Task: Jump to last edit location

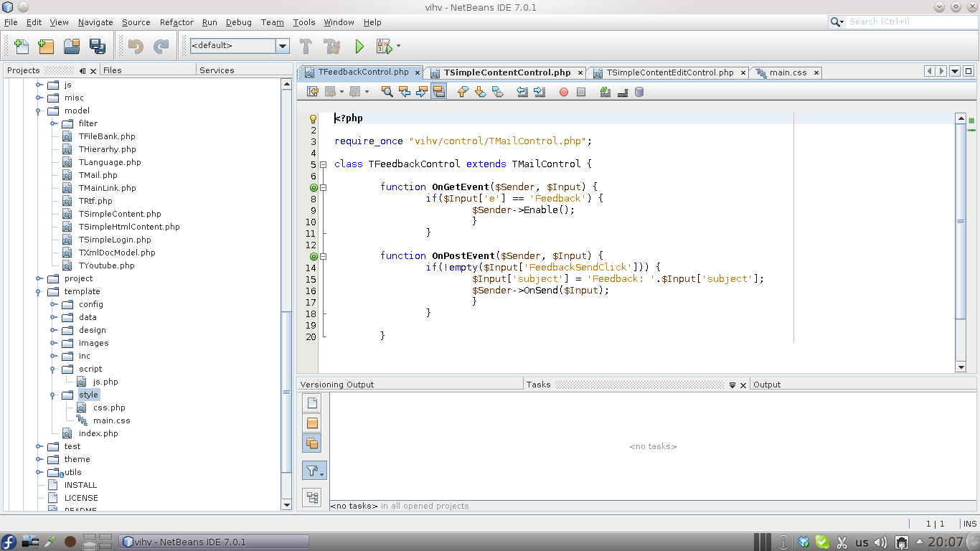Action: coord(313,92)
